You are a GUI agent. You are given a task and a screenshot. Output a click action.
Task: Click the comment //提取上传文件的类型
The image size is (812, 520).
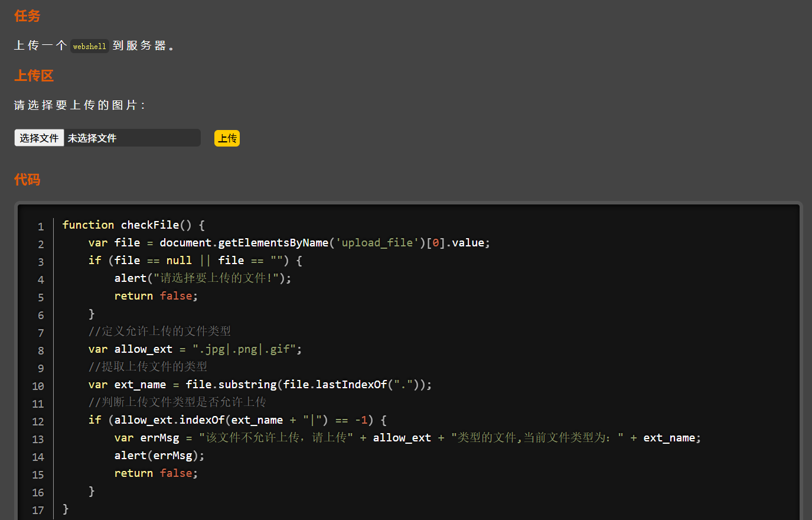(x=148, y=367)
